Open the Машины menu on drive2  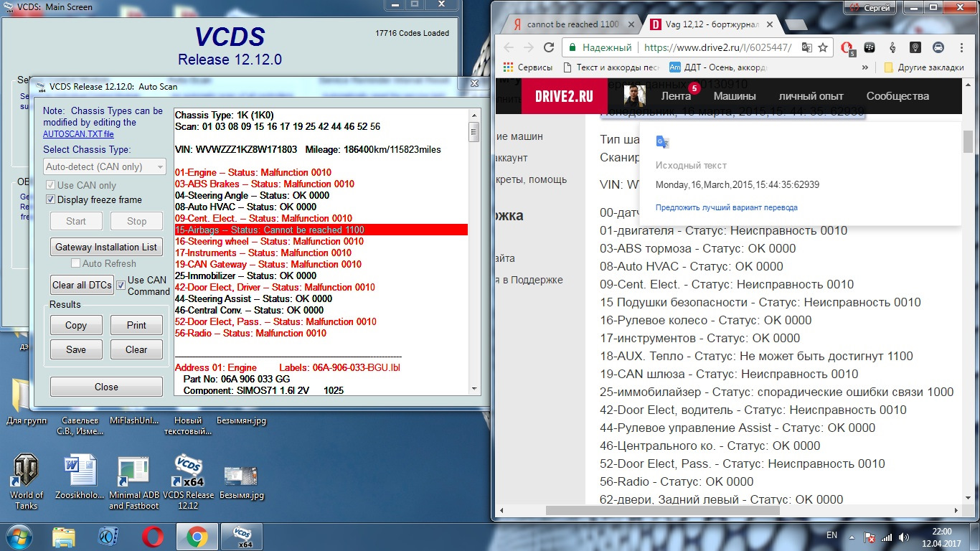pyautogui.click(x=735, y=96)
